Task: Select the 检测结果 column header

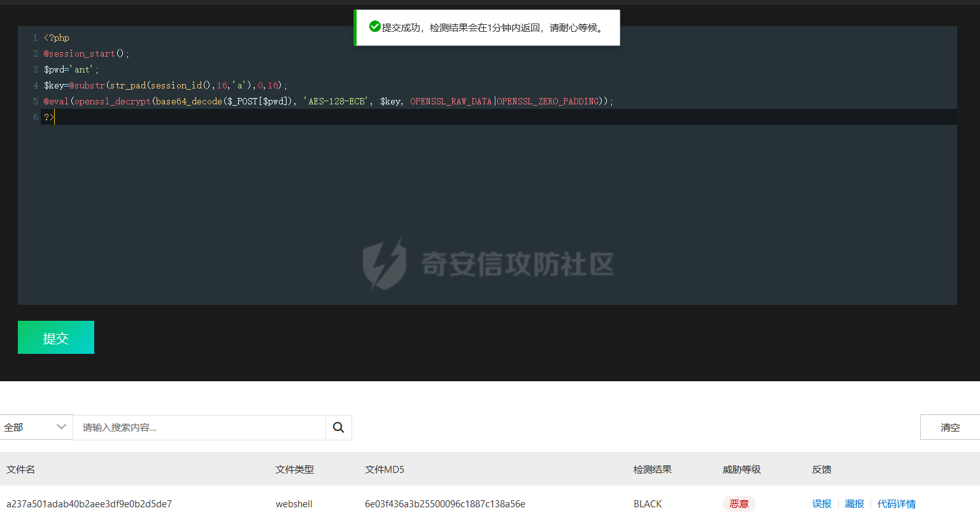Action: pos(653,469)
